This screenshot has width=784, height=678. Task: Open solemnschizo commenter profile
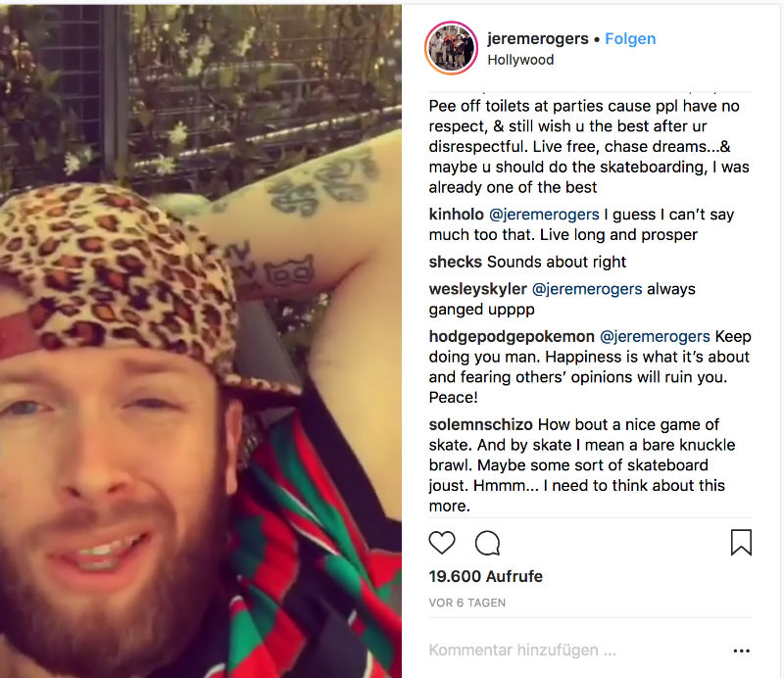[480, 424]
